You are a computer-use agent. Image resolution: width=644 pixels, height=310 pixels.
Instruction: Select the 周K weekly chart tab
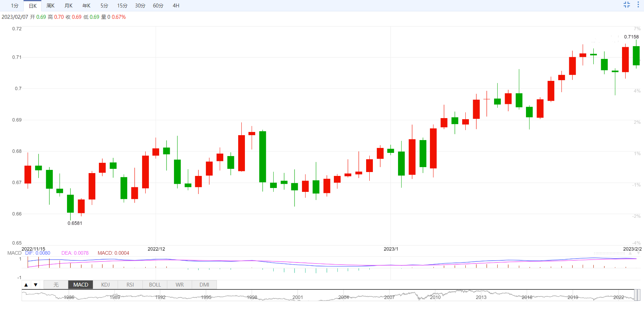coord(51,6)
